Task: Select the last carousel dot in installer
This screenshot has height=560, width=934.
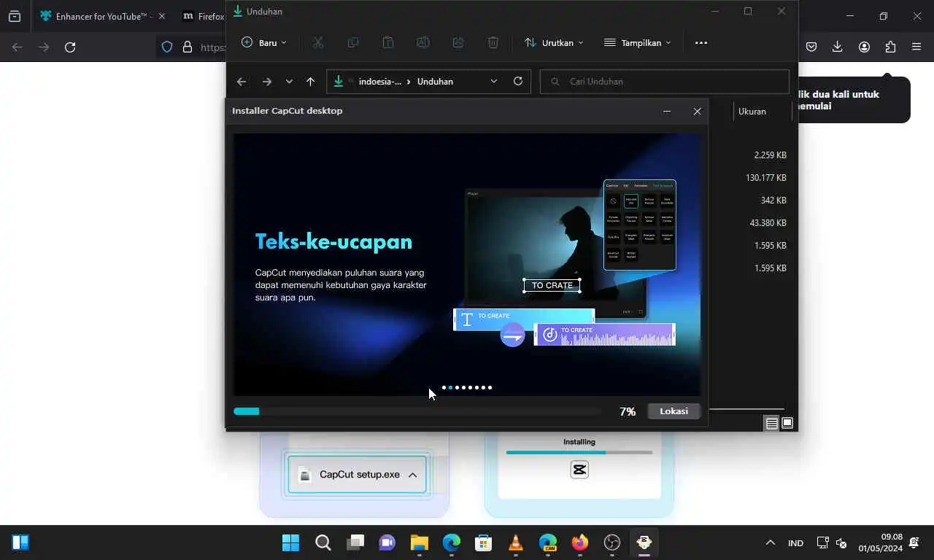Action: (x=490, y=388)
